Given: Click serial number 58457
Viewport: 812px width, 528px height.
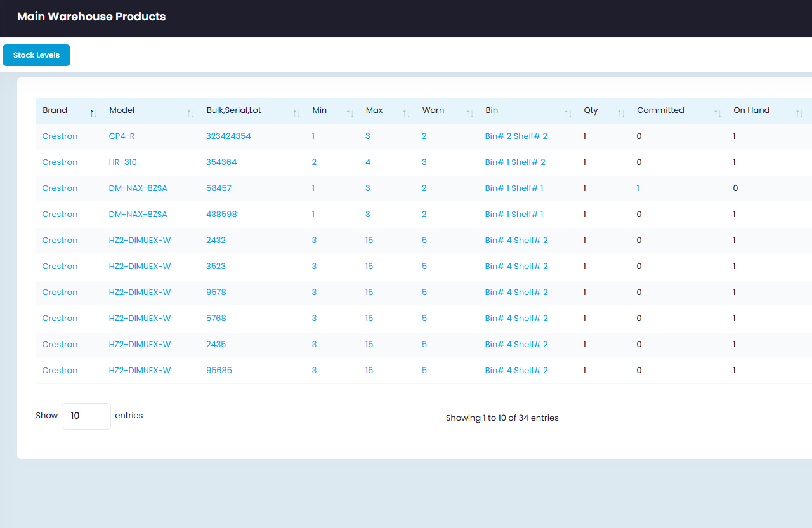Looking at the screenshot, I should click(x=219, y=188).
